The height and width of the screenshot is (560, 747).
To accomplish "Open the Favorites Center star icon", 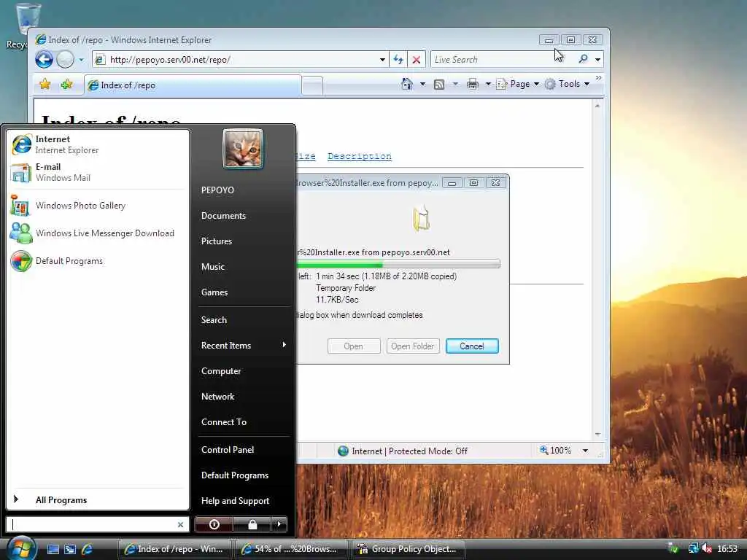I will click(45, 85).
